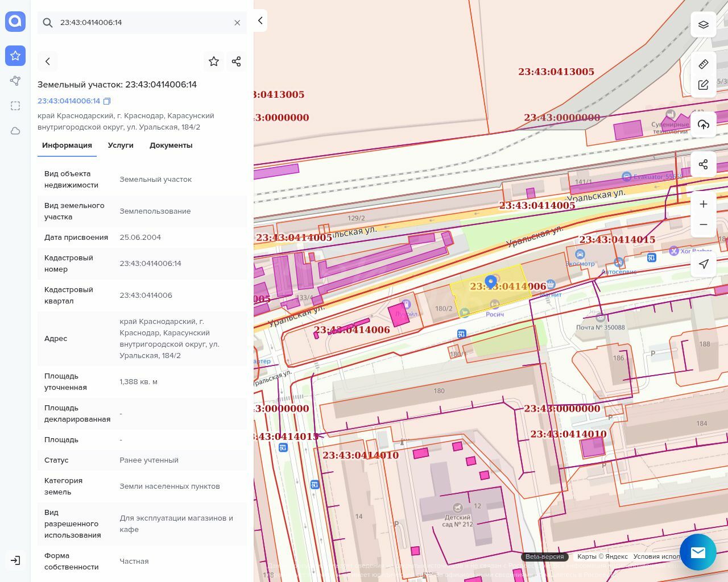Switch to the Документы tab
This screenshot has width=728, height=582.
[x=171, y=145]
